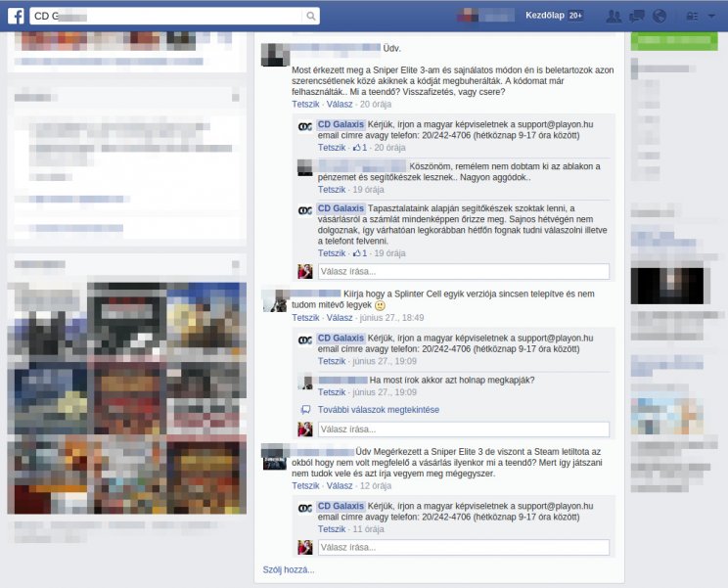Open the notifications globe icon
728x588 pixels.
[x=660, y=17]
